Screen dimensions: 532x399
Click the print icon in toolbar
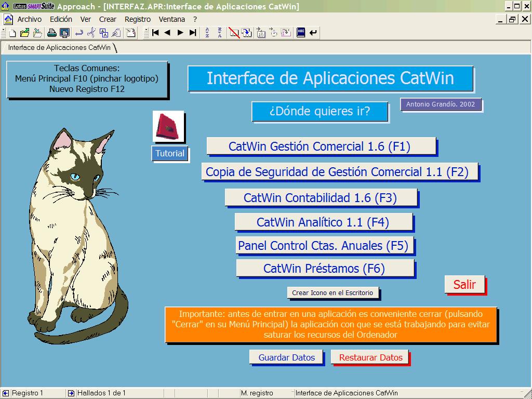point(52,33)
